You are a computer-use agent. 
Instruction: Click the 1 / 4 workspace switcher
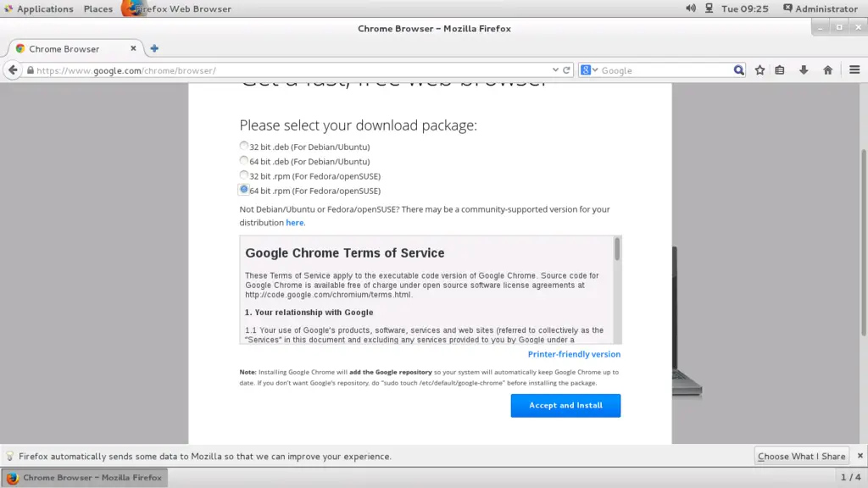click(x=851, y=477)
